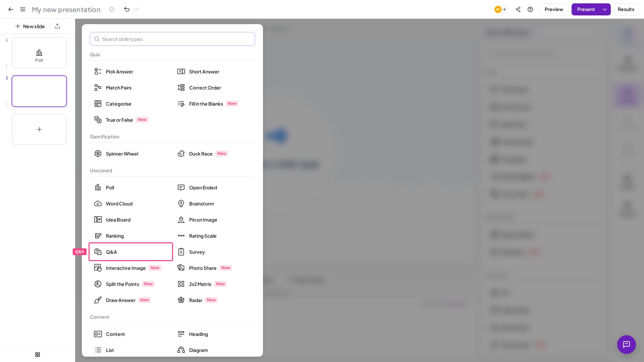This screenshot has width=644, height=362.
Task: Click the New slide button
Action: coord(30,26)
